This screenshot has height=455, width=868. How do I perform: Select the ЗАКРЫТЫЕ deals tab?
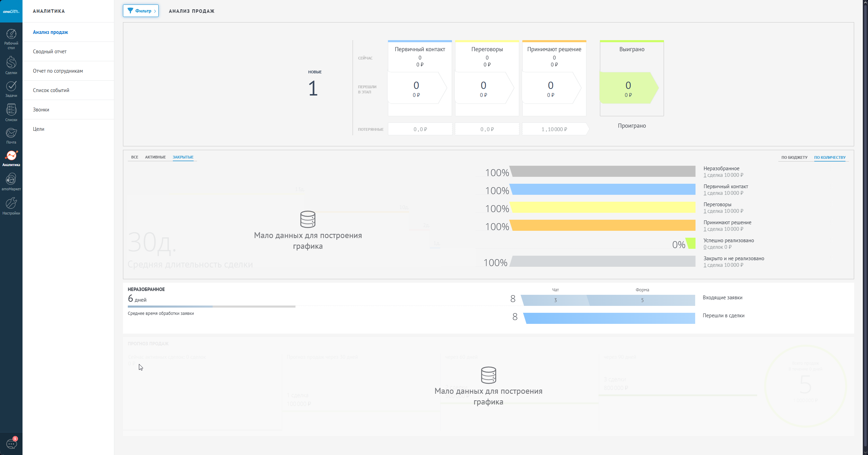coord(183,157)
